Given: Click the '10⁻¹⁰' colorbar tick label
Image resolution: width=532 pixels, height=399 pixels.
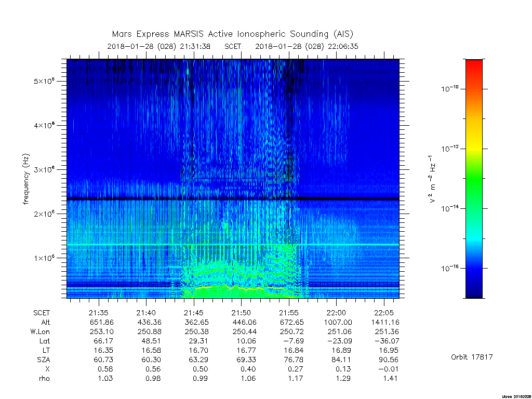Looking at the screenshot, I should pyautogui.click(x=449, y=88).
